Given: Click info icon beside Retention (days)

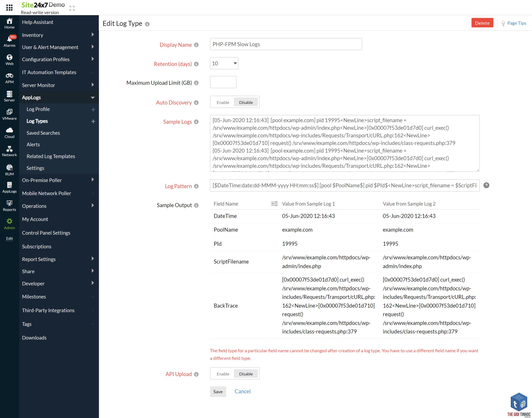Looking at the screenshot, I should pyautogui.click(x=196, y=64).
